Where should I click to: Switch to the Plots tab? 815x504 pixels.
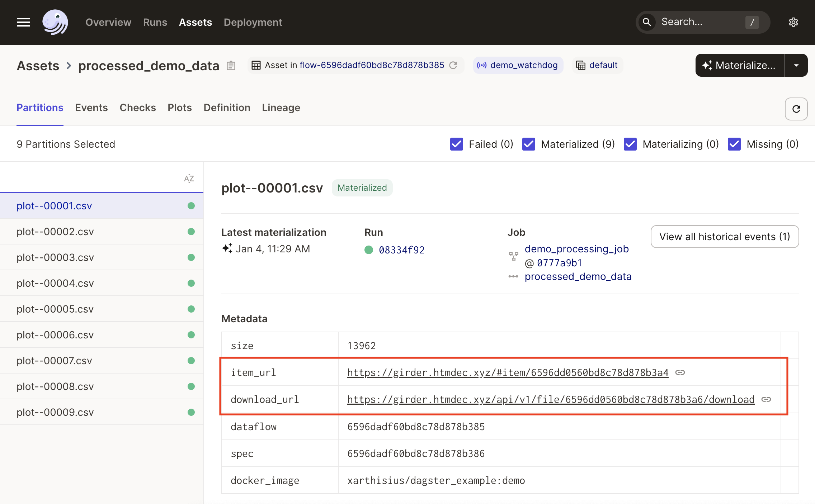coord(180,108)
